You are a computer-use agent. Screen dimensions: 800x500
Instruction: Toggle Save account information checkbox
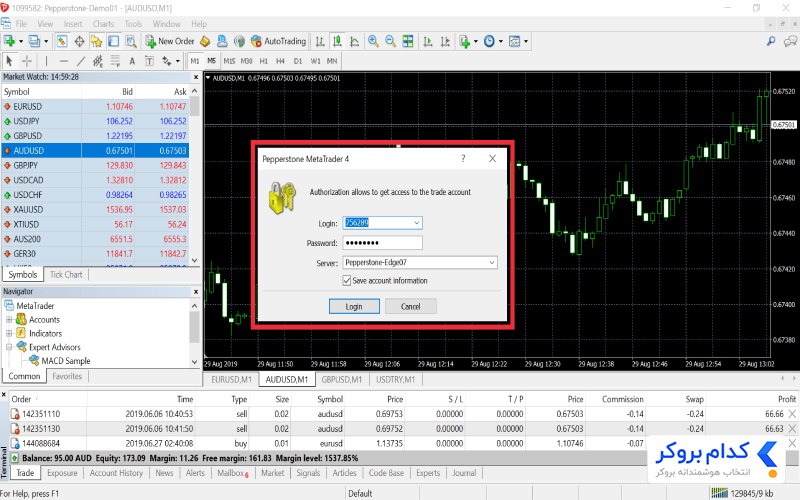[347, 281]
